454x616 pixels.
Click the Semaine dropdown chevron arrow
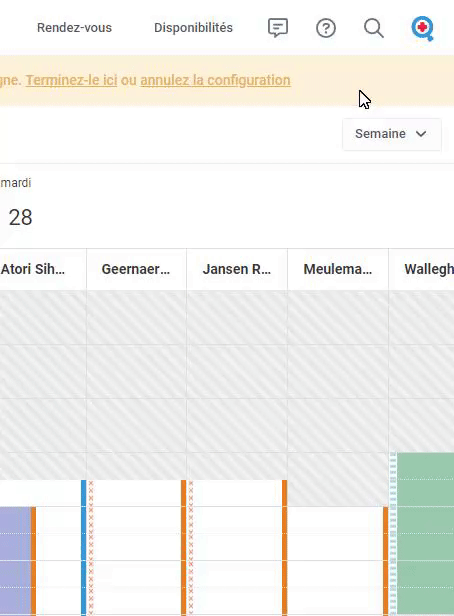pyautogui.click(x=421, y=134)
